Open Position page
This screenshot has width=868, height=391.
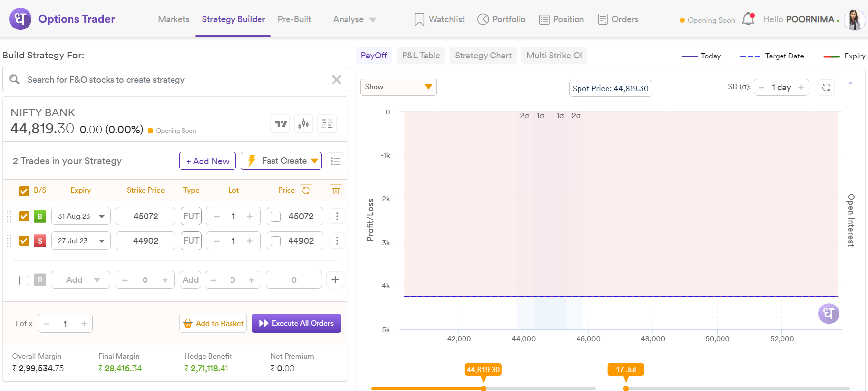click(561, 19)
